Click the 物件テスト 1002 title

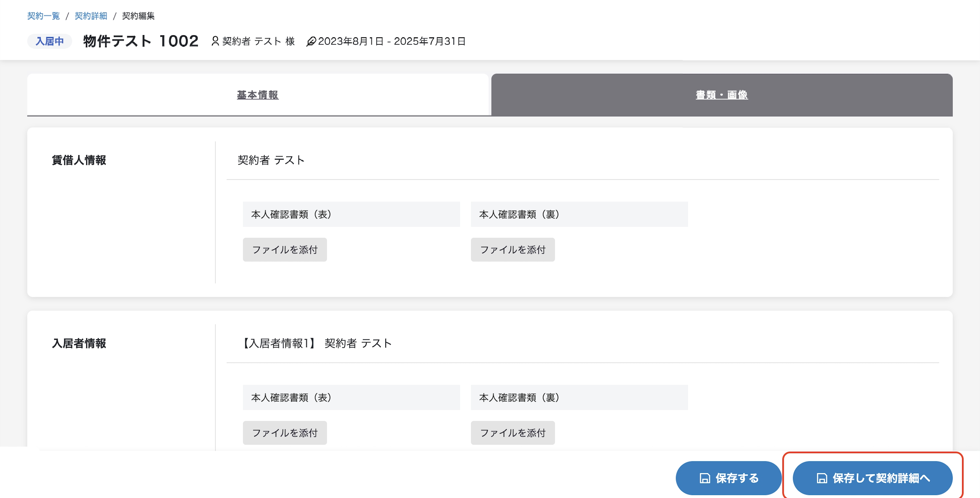(141, 41)
